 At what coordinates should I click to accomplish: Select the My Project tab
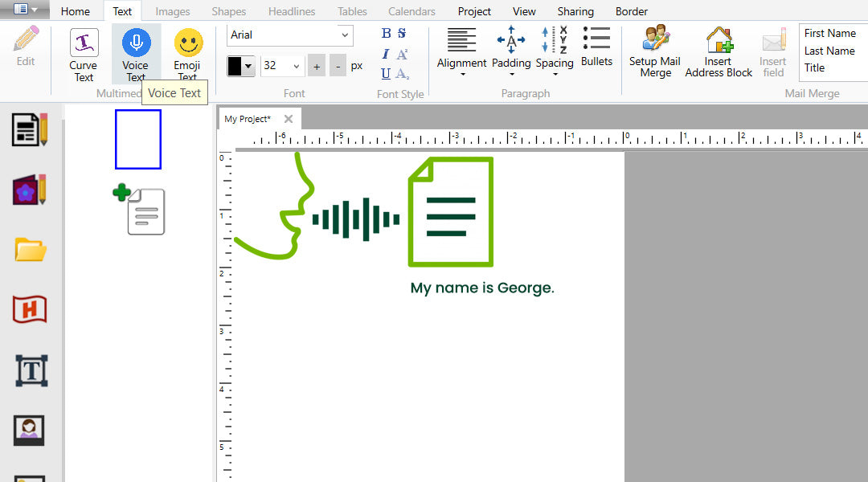tap(249, 118)
